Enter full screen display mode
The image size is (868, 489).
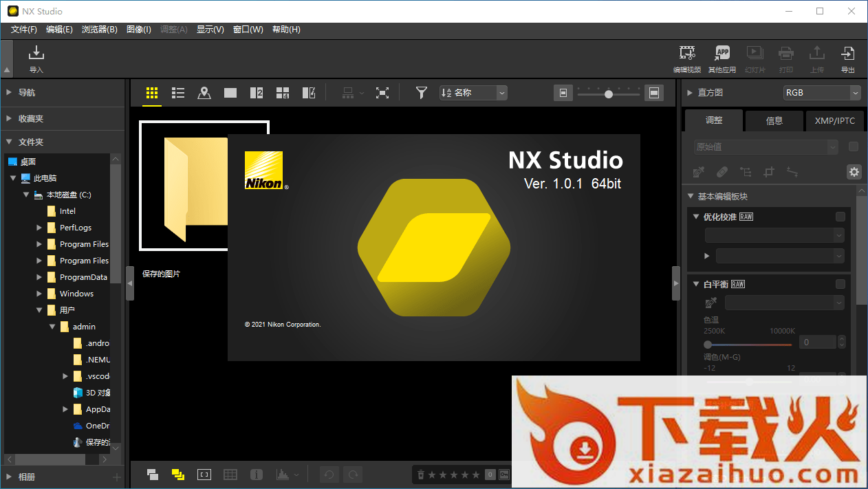pos(382,93)
